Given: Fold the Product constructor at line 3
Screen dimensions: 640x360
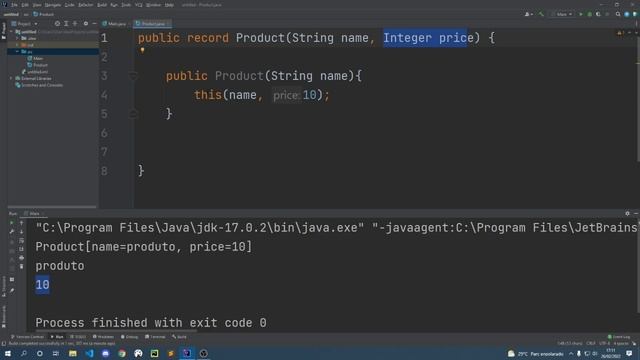Looking at the screenshot, I should (x=133, y=76).
